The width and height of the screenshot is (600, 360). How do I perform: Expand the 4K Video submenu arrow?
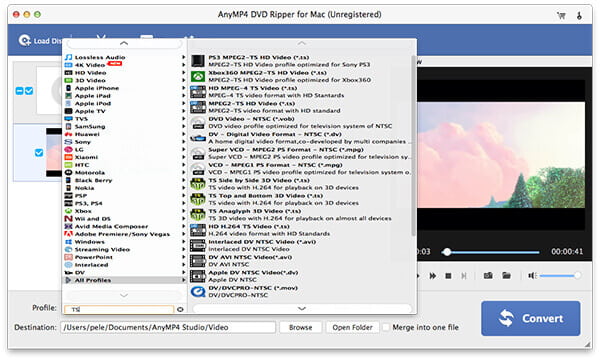tap(184, 65)
